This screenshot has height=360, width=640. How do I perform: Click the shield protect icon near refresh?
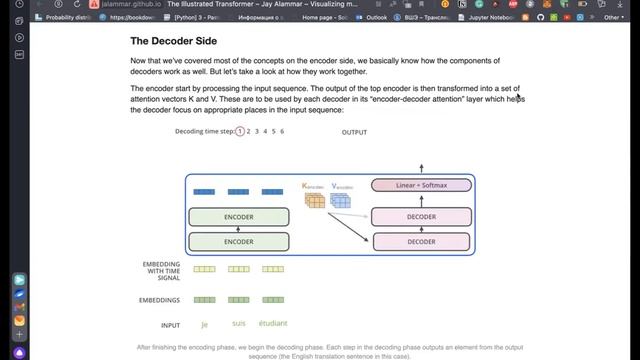click(59, 4)
